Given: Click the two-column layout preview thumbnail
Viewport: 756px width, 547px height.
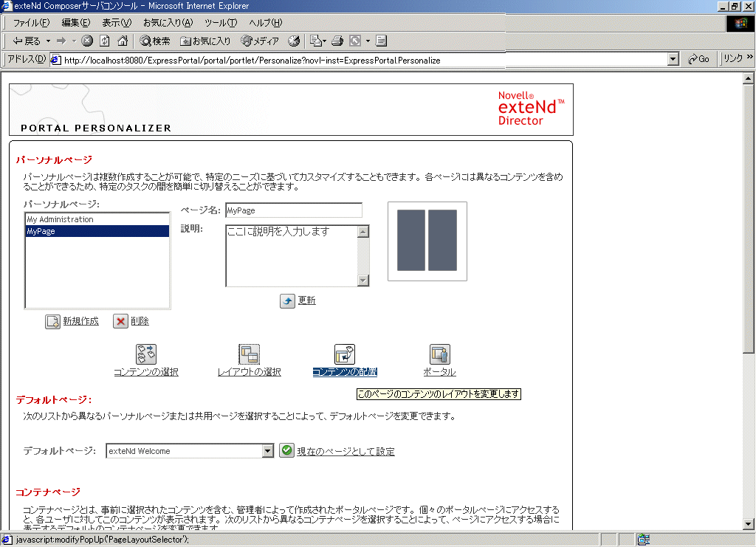Looking at the screenshot, I should [427, 241].
